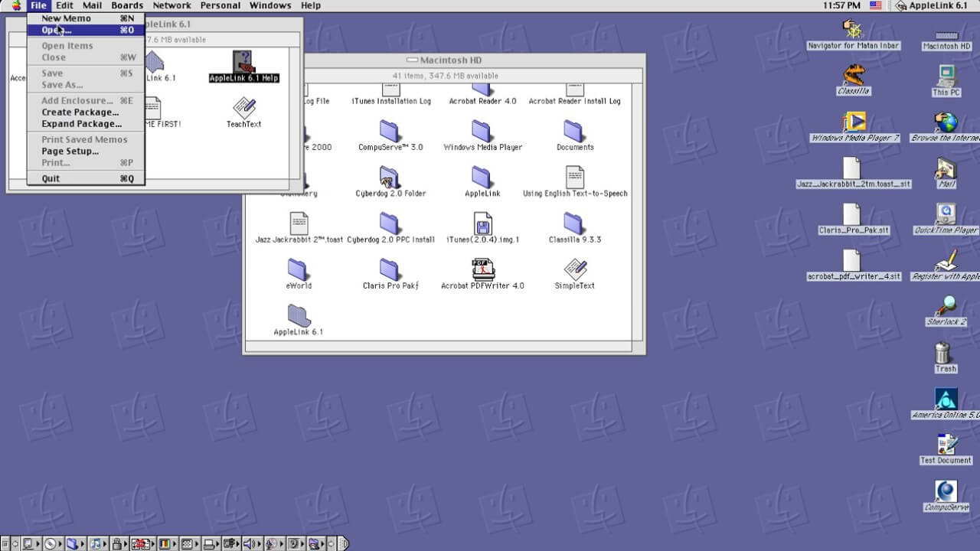Select Sherlock 2 desktop icon
Image resolution: width=980 pixels, height=551 pixels.
[x=946, y=310]
